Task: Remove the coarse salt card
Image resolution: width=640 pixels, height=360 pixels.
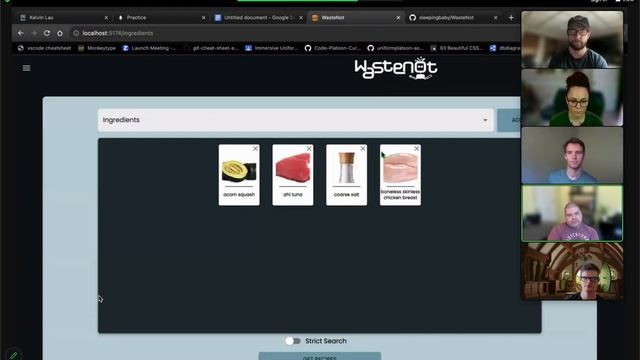Action: coord(363,149)
